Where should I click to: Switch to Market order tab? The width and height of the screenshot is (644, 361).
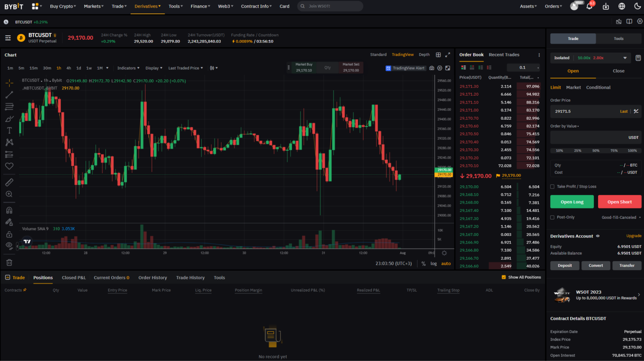(573, 87)
